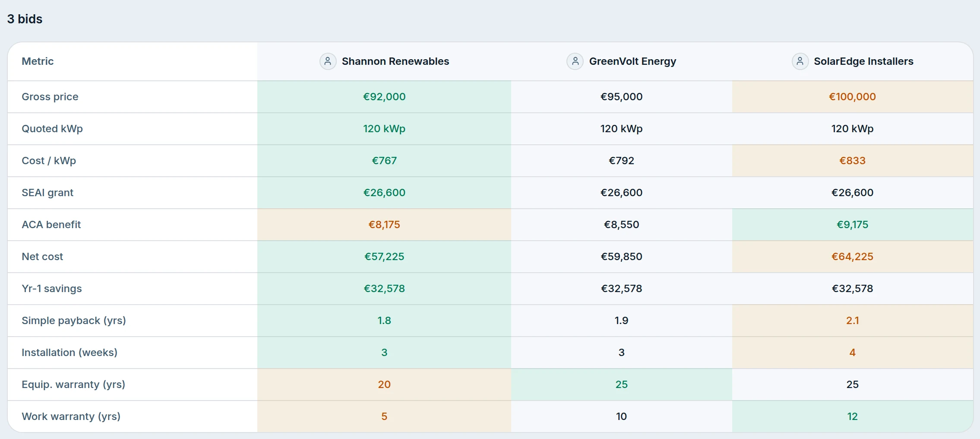The width and height of the screenshot is (980, 439).
Task: Select the Work warranty (yrs) row label
Action: pyautogui.click(x=71, y=417)
